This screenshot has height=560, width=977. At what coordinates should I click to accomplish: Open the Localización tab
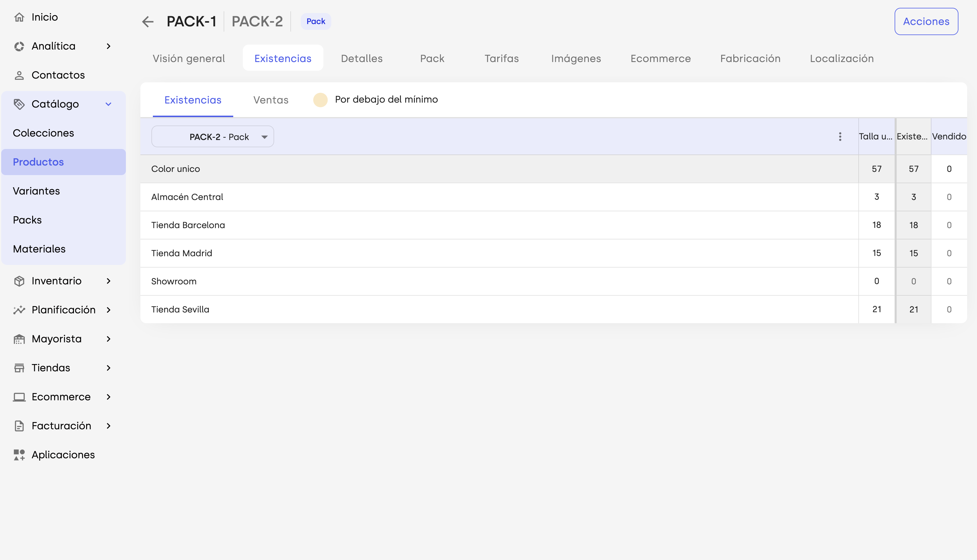pos(842,59)
